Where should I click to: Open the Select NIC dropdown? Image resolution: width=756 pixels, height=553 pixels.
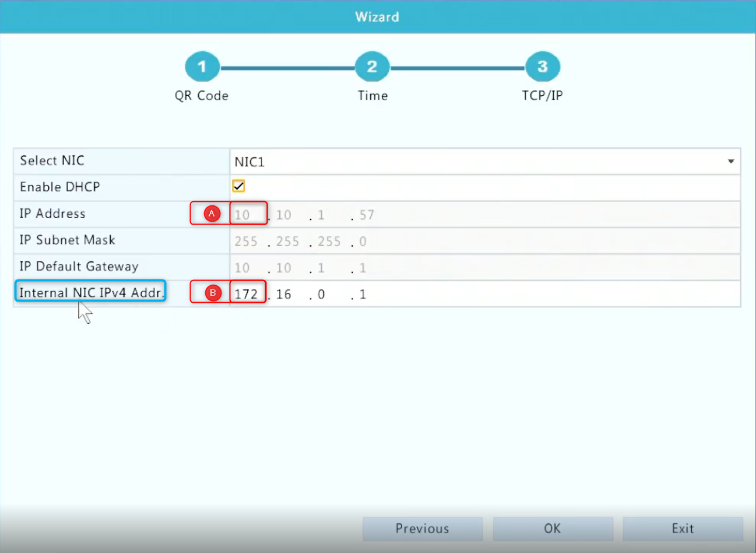485,162
